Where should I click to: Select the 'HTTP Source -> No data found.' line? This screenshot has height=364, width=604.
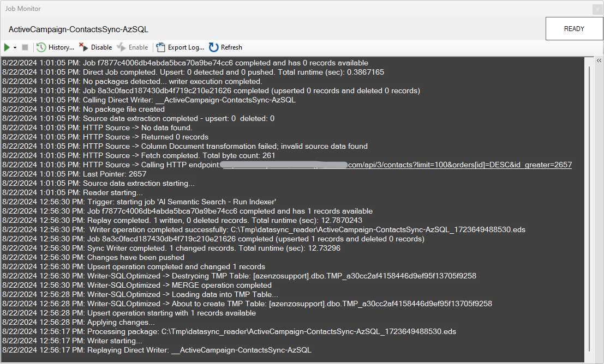tap(98, 128)
